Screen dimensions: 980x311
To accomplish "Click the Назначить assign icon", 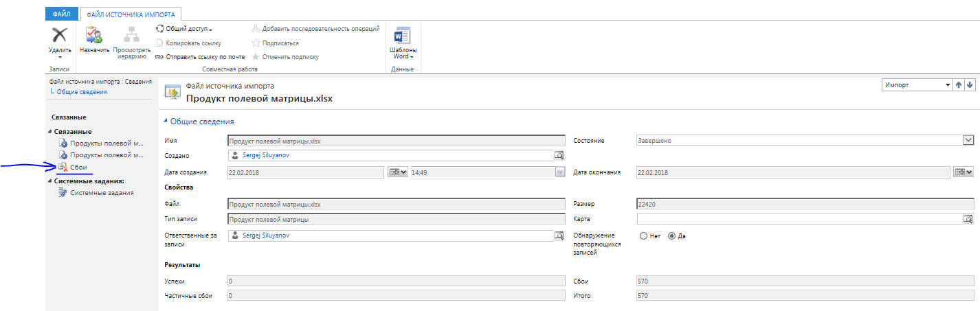I will click(x=94, y=35).
